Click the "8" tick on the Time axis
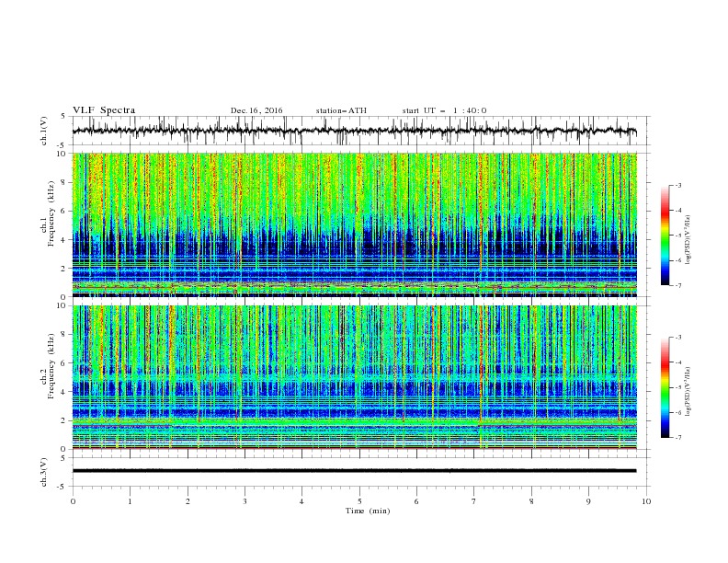Image resolution: width=728 pixels, height=563 pixels. tap(531, 501)
